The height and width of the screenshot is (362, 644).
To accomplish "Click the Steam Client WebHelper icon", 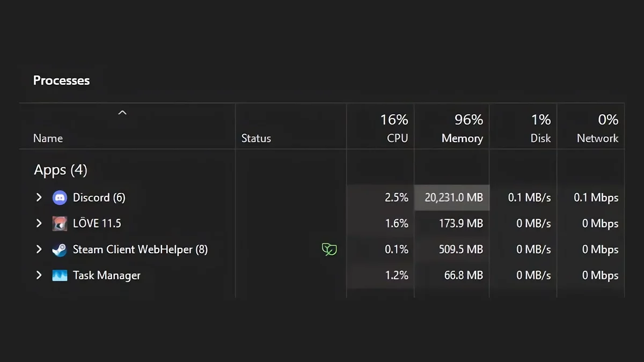I will click(60, 249).
